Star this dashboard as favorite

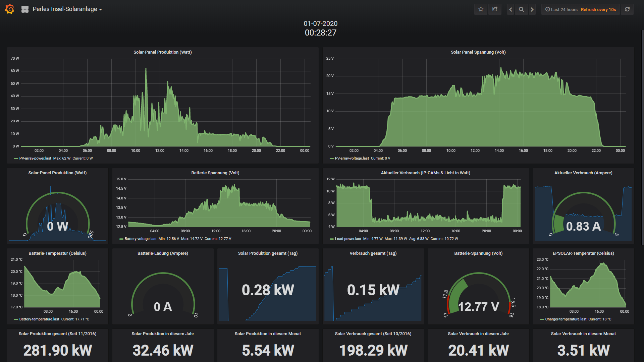[x=481, y=9]
